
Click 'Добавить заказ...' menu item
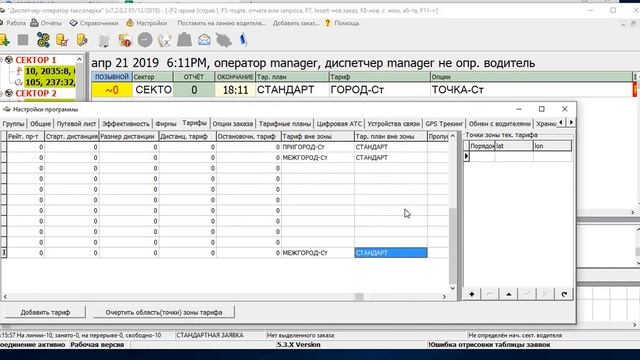(x=296, y=23)
